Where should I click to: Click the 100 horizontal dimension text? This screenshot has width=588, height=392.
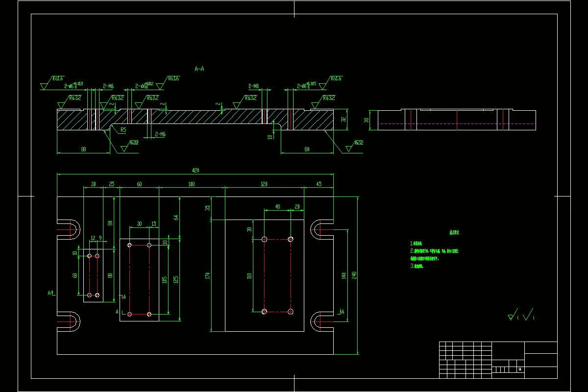[x=192, y=184]
